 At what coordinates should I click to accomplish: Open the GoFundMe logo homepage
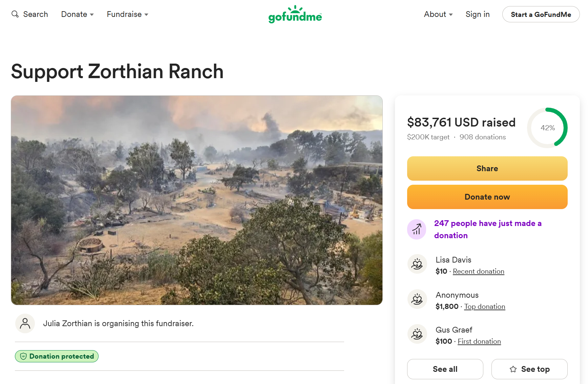click(x=295, y=14)
